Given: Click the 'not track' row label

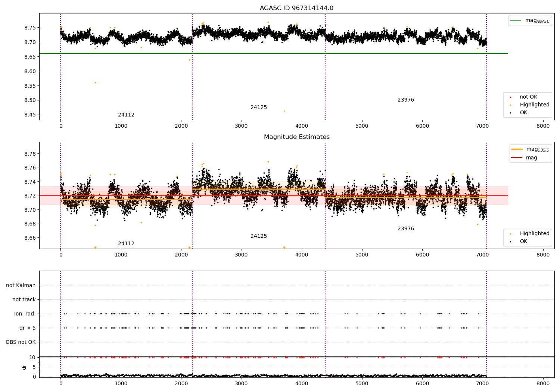Looking at the screenshot, I should tap(24, 300).
